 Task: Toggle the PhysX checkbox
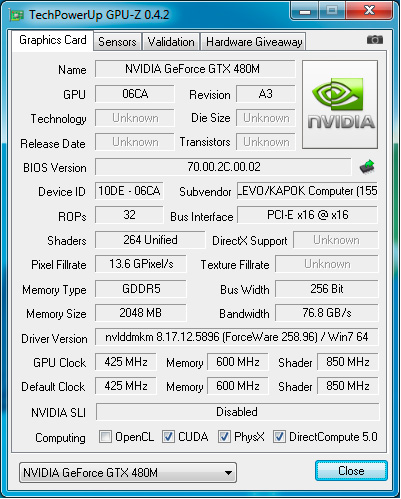point(224,436)
